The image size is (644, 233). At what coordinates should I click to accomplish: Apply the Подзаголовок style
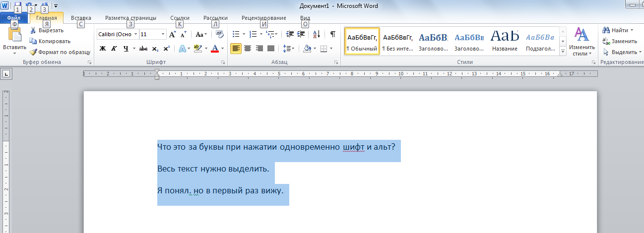point(540,41)
